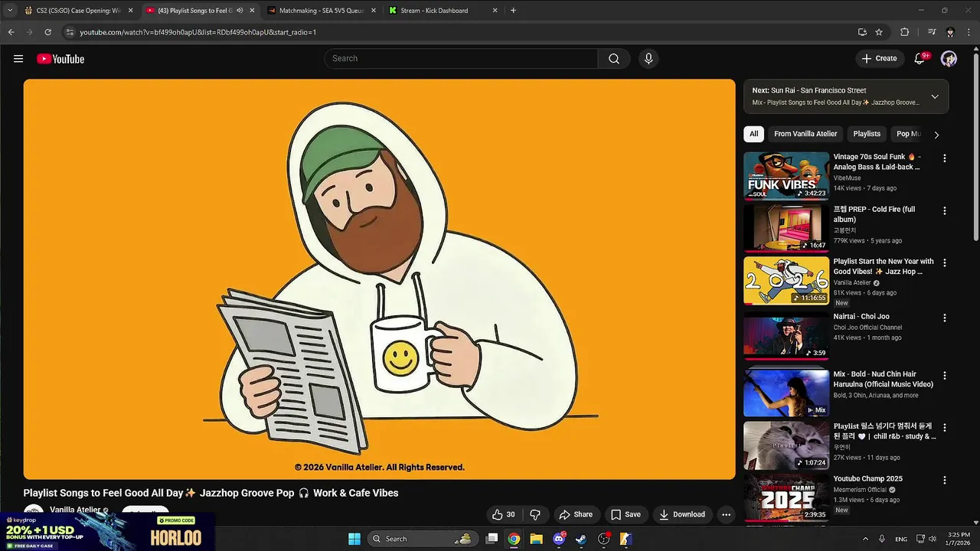Open the Vintage 70s Soul Funk thumbnail
Viewport: 980px width, 551px height.
point(786,176)
